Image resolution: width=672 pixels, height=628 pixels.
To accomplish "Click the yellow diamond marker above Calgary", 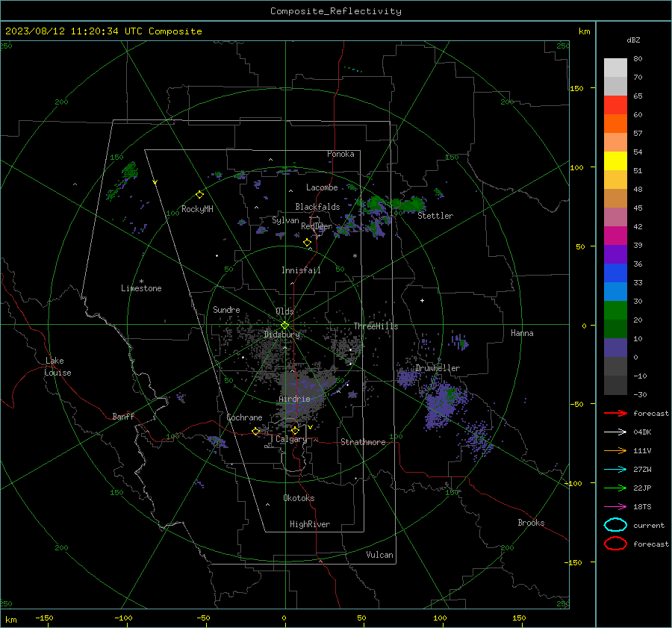I will (295, 430).
